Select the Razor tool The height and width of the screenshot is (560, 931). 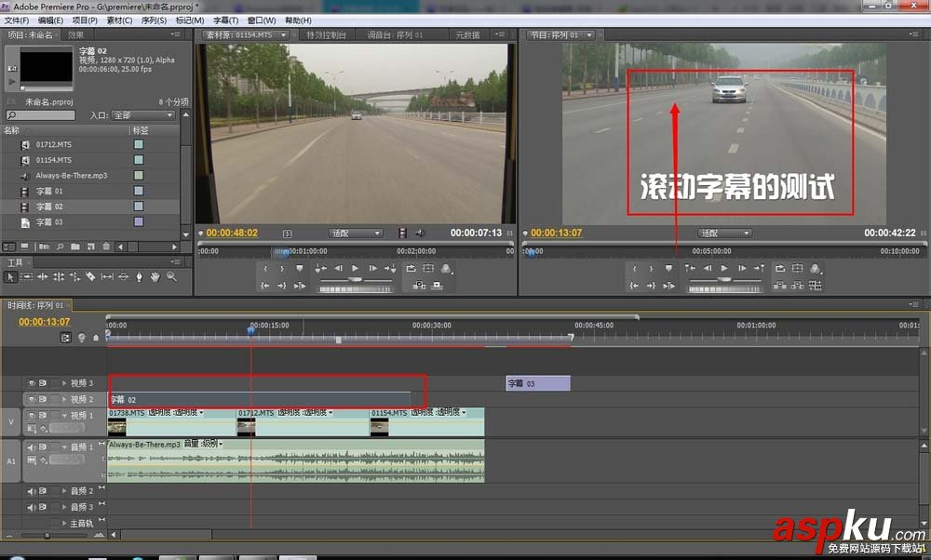(x=91, y=276)
